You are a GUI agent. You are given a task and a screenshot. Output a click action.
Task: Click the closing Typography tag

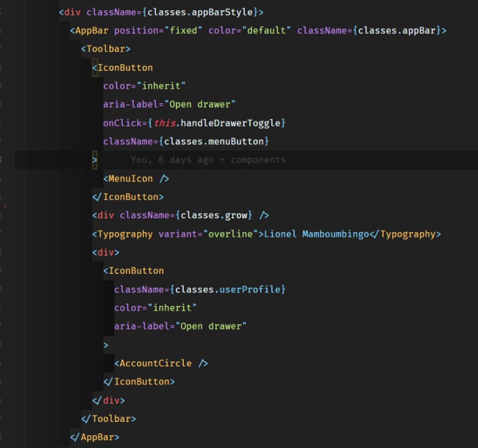point(405,234)
